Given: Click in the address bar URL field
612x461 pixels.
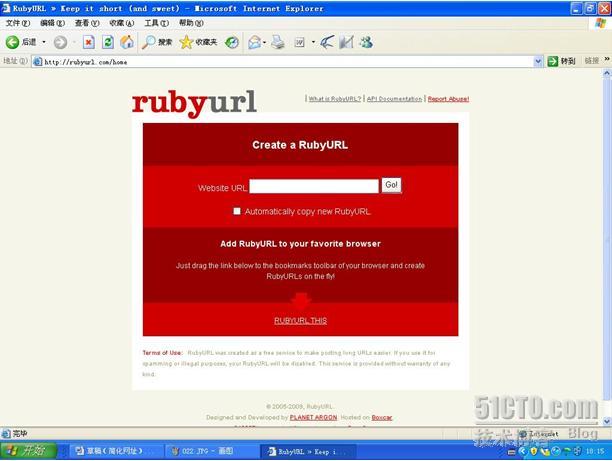Looking at the screenshot, I should tap(288, 62).
